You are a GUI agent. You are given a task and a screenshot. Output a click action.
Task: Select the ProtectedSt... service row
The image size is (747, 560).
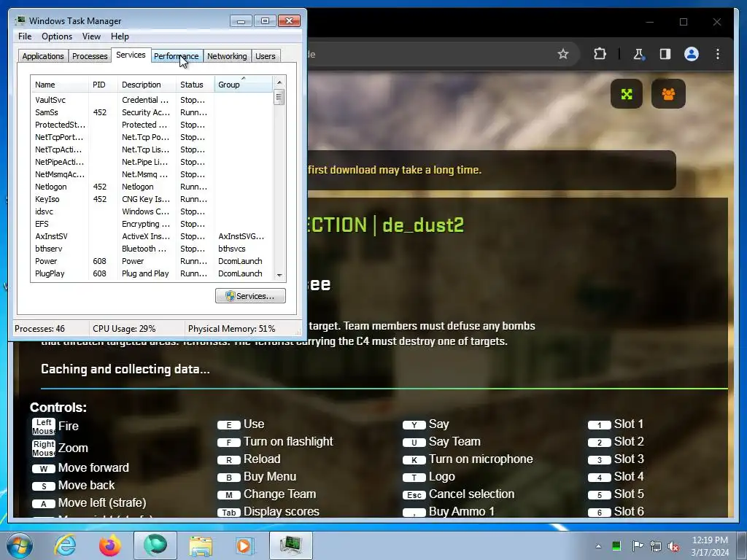(x=152, y=125)
